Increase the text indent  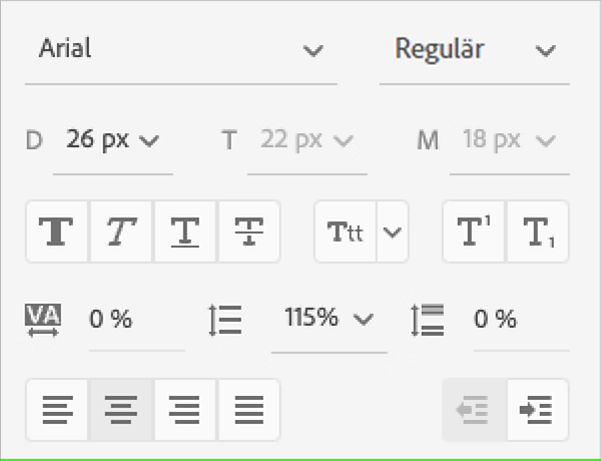(x=537, y=410)
